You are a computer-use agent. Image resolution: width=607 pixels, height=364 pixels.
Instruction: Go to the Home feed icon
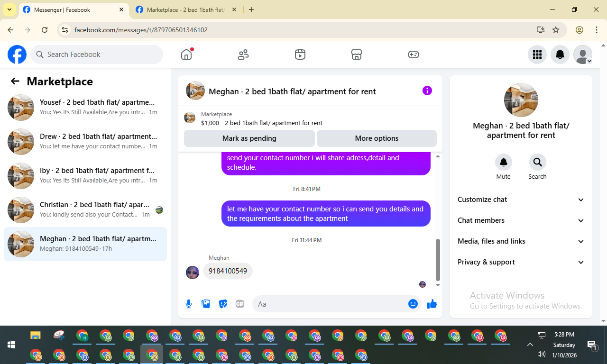click(186, 55)
